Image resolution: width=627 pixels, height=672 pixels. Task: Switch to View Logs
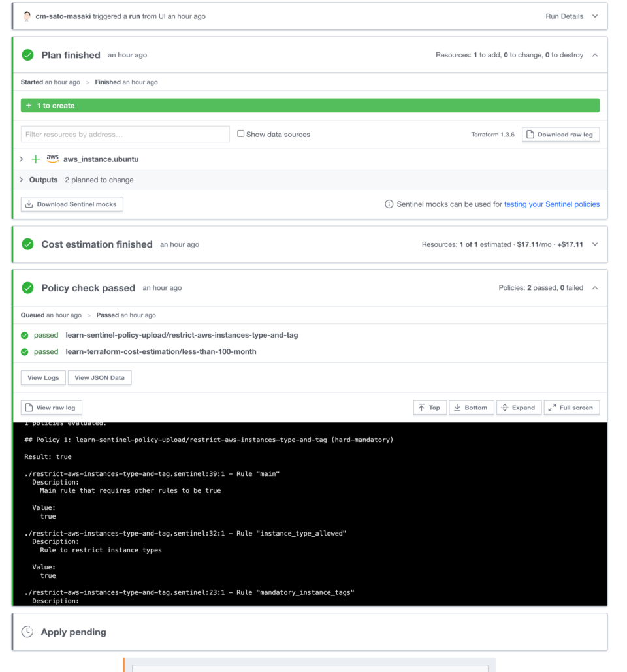tap(43, 377)
